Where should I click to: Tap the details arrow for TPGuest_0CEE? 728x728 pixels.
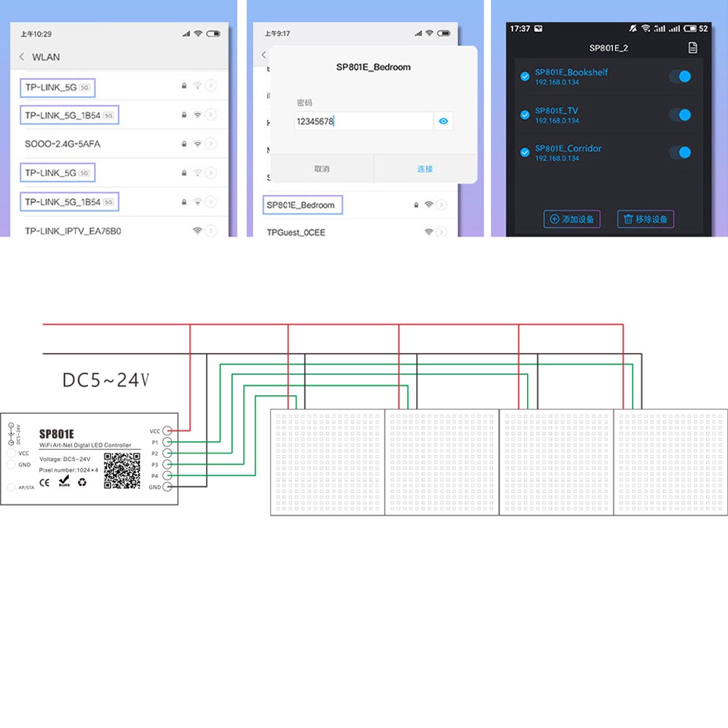pos(442,232)
